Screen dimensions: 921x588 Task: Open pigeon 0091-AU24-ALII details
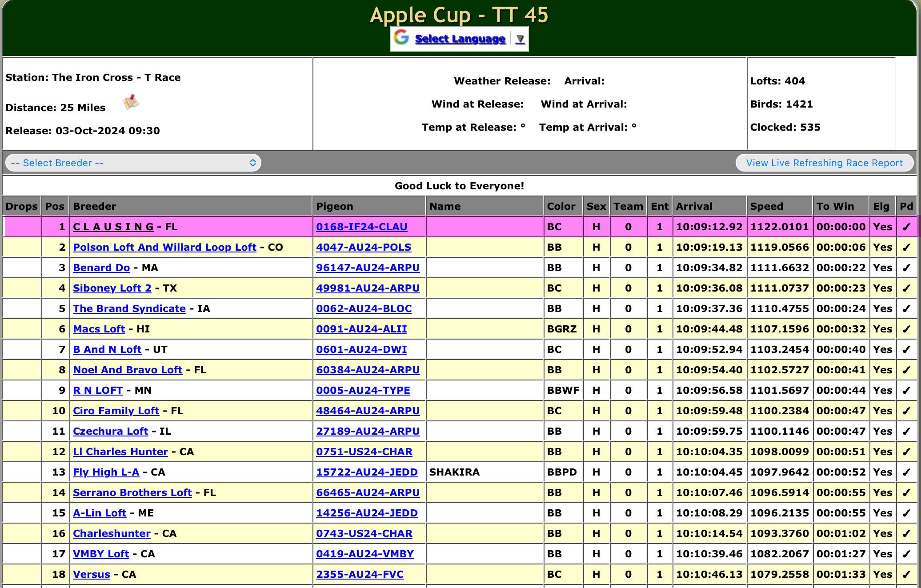point(362,329)
